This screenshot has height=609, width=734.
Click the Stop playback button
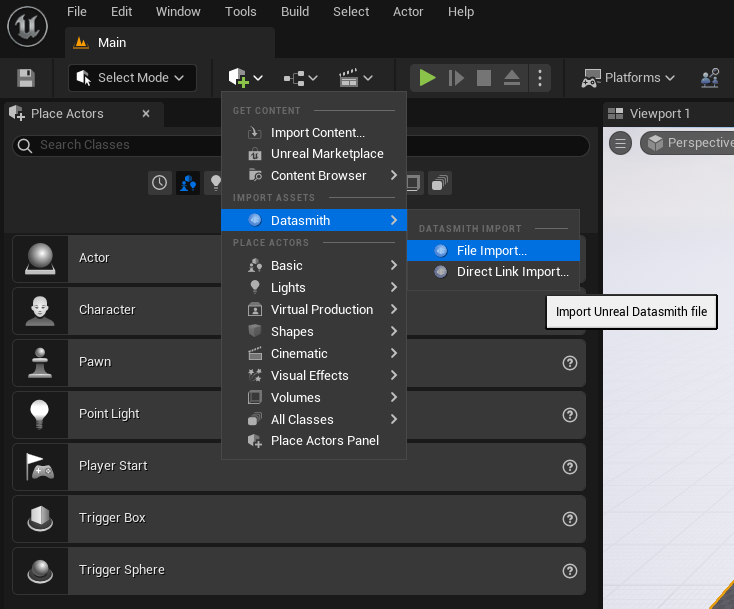[484, 78]
